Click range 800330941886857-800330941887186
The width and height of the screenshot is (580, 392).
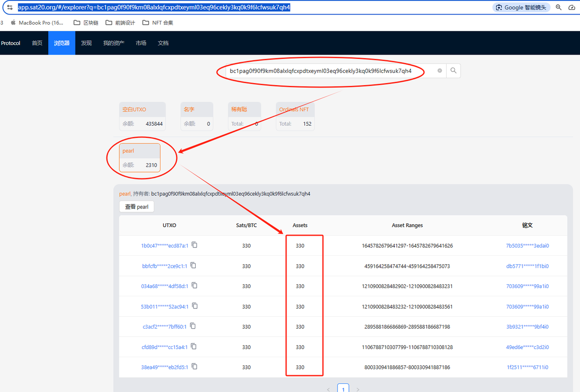coord(407,367)
